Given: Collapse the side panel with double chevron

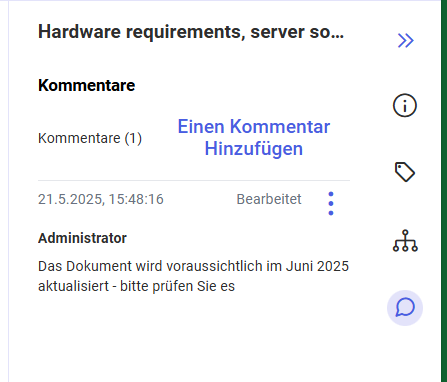Looking at the screenshot, I should [405, 41].
